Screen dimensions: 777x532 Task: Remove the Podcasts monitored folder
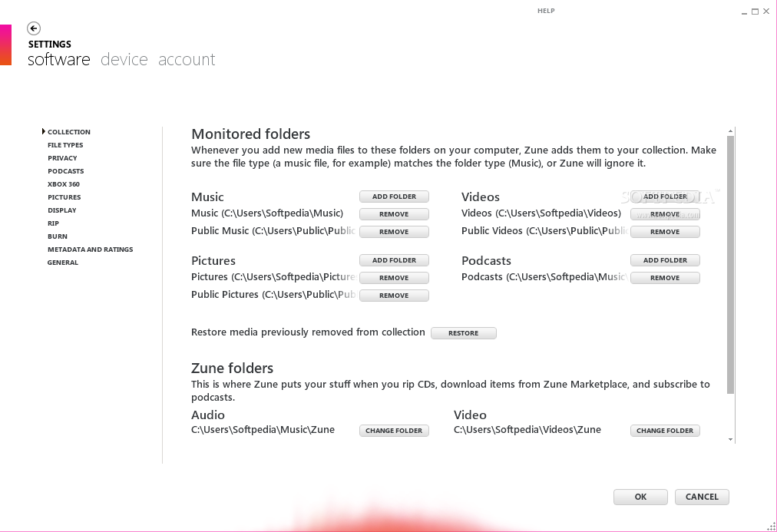coord(665,278)
